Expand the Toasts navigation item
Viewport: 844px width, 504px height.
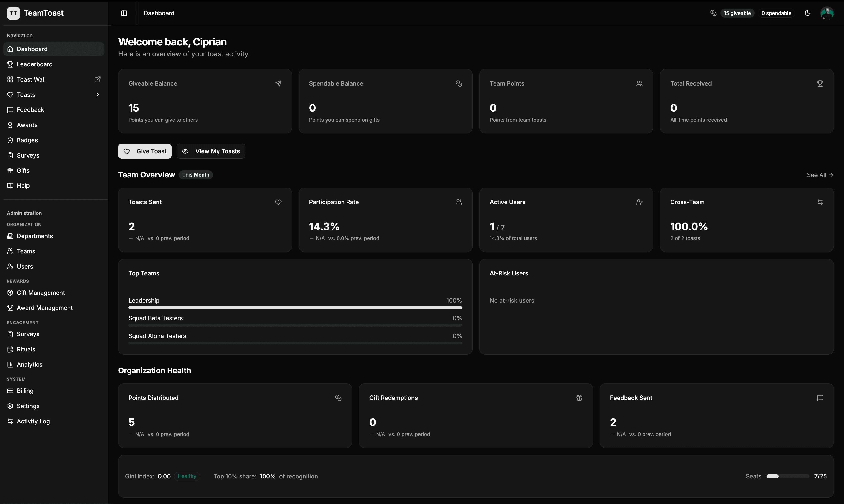(x=97, y=94)
